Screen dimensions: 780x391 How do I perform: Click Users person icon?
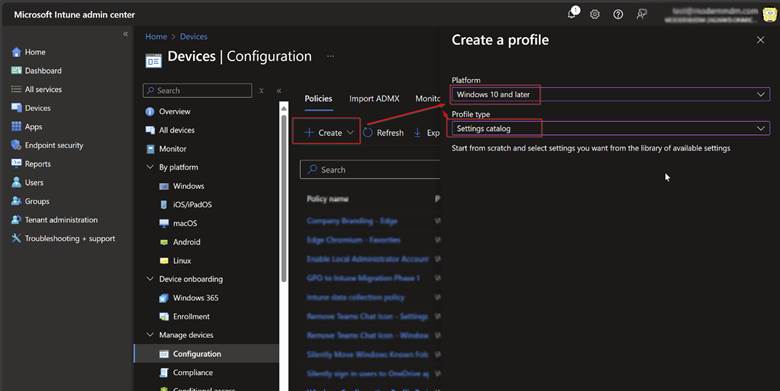pos(16,183)
